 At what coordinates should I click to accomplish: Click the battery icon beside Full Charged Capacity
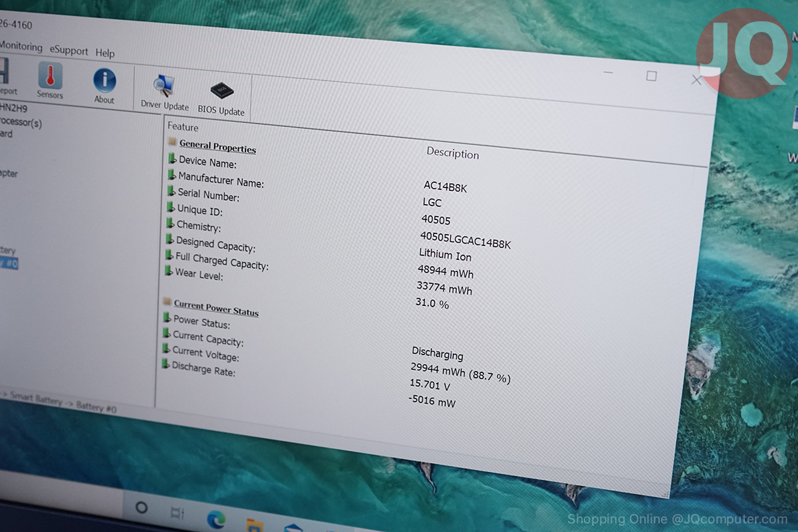pyautogui.click(x=168, y=255)
